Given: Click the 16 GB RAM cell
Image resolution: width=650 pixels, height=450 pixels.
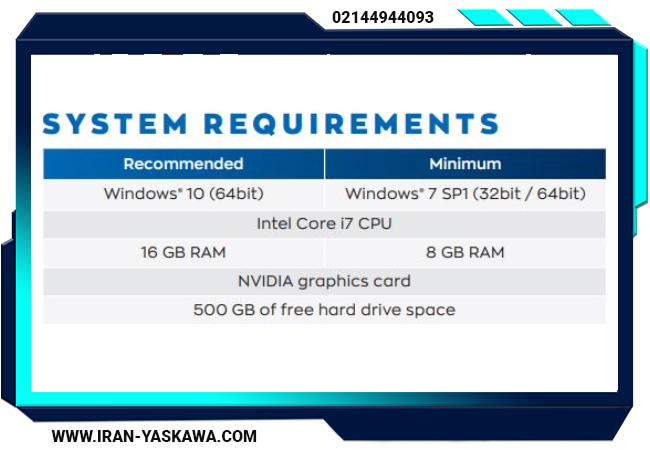Looking at the screenshot, I should [x=184, y=252].
